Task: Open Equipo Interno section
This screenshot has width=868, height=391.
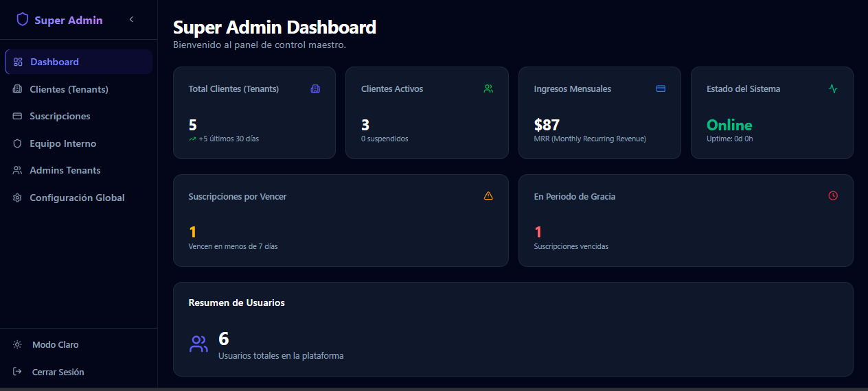Action: [78, 143]
